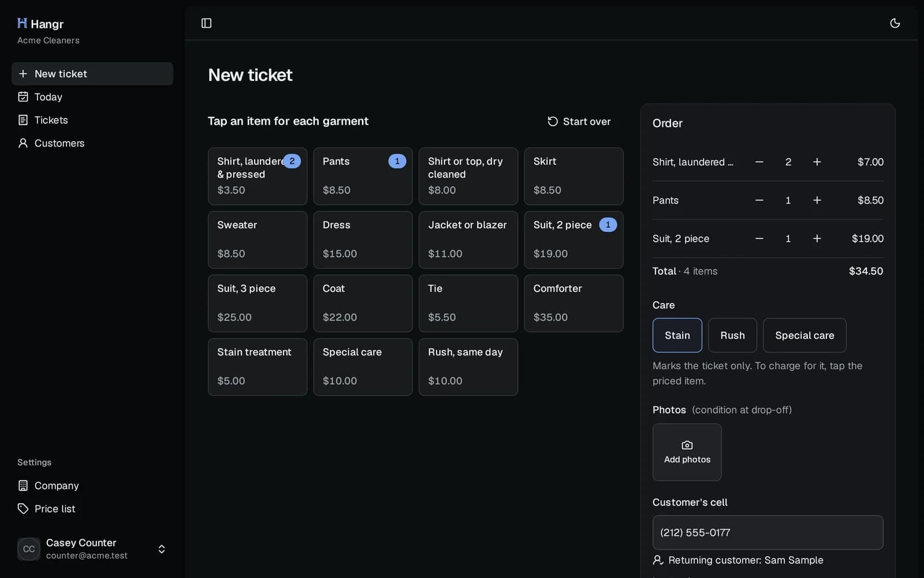Add a Tie to the ticket
The width and height of the screenshot is (924, 578).
(x=468, y=303)
